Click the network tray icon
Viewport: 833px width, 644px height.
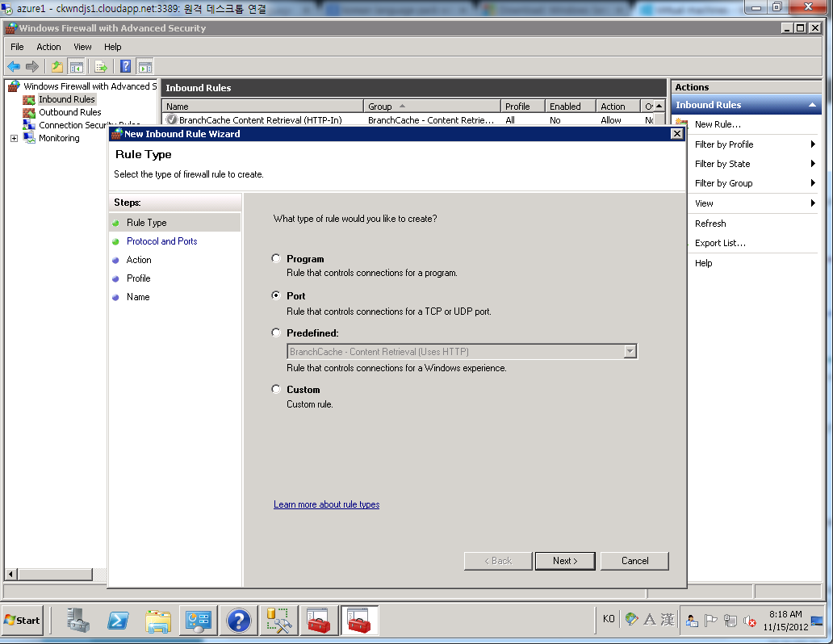[x=730, y=620]
